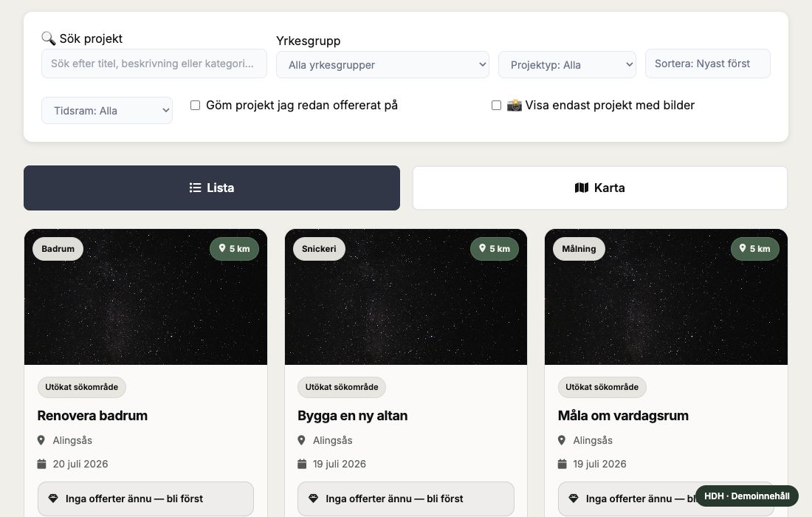Enable Visa endast projekt med bilder checkbox
The image size is (812, 517).
(496, 105)
